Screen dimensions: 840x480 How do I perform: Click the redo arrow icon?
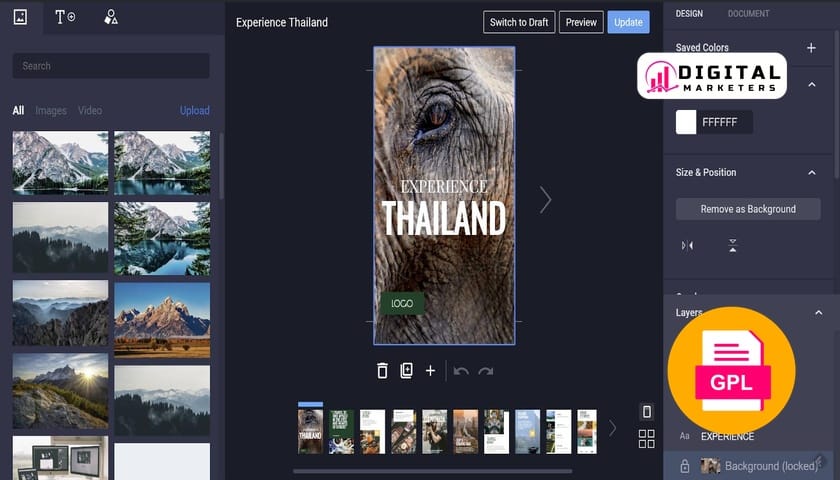pos(486,371)
